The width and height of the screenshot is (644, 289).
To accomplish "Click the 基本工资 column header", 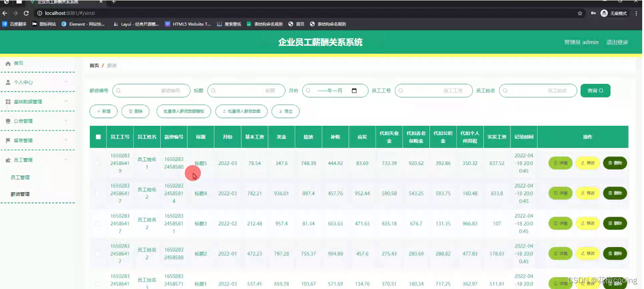I will click(255, 137).
